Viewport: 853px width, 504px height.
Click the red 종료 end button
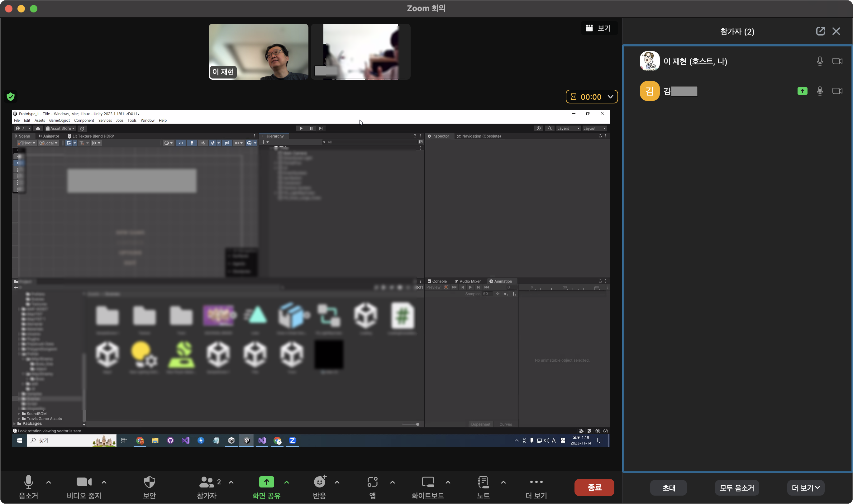594,487
